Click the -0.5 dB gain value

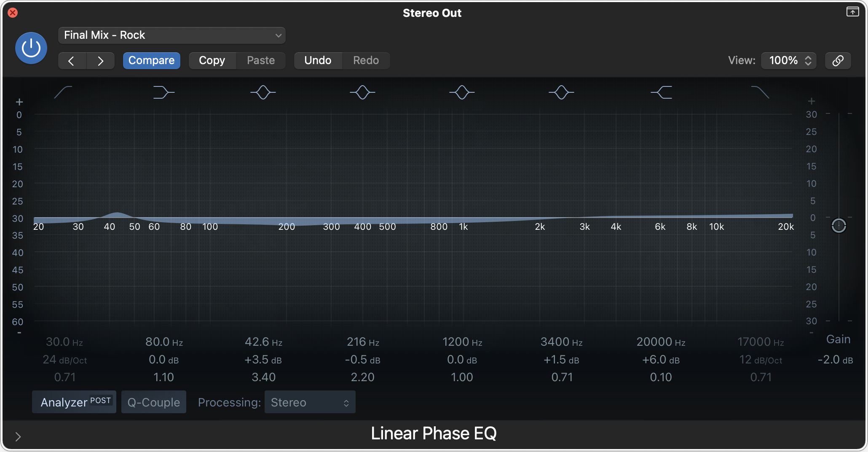click(362, 360)
